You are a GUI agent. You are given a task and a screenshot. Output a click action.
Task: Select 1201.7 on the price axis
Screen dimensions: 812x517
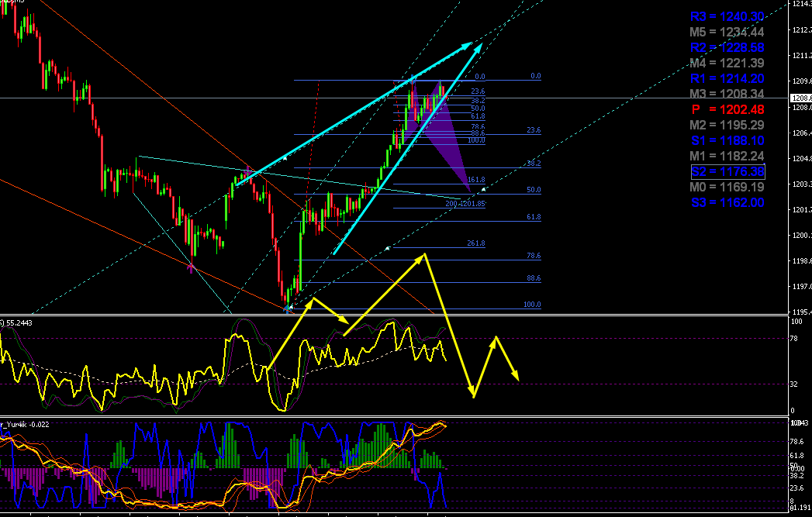click(800, 210)
